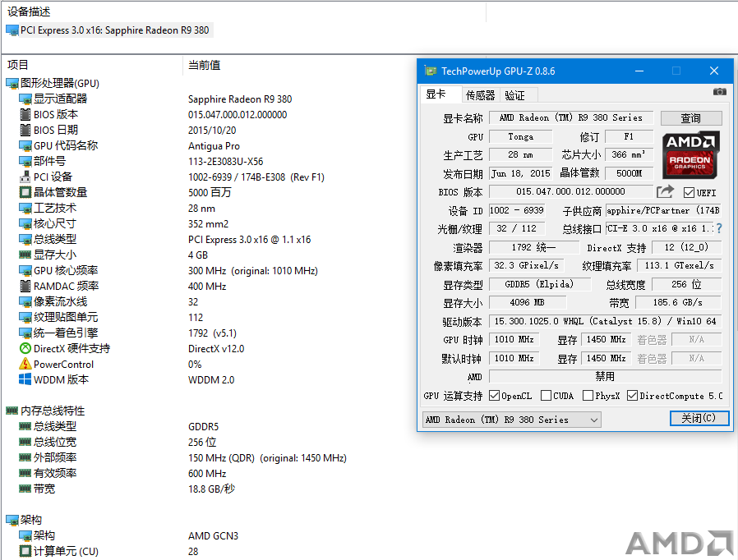Click the 1792 统一 shaders field

tap(533, 247)
